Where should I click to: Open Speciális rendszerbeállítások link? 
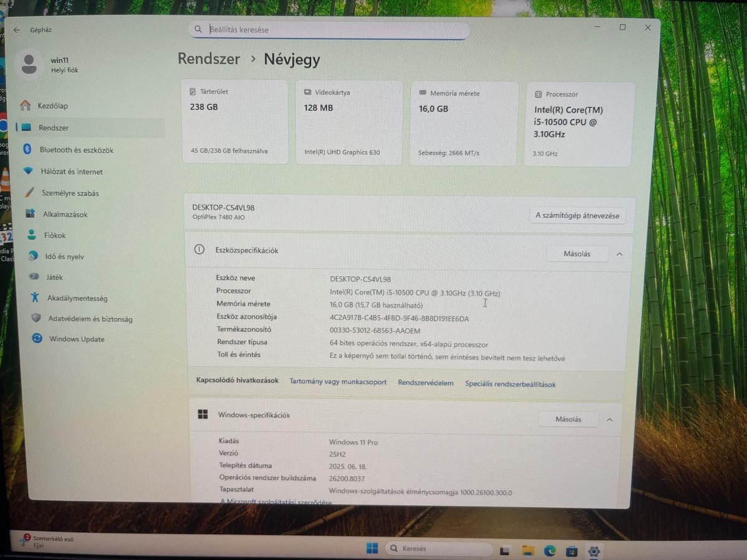tap(510, 385)
